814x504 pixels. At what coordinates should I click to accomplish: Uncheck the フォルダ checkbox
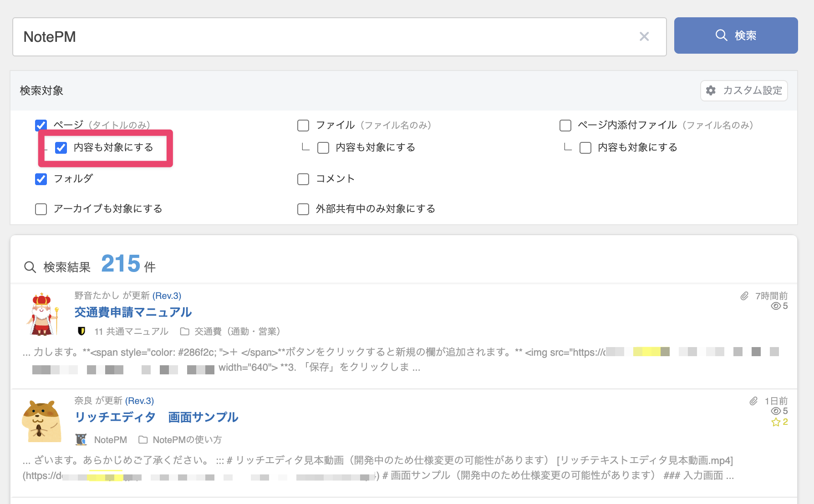(41, 179)
